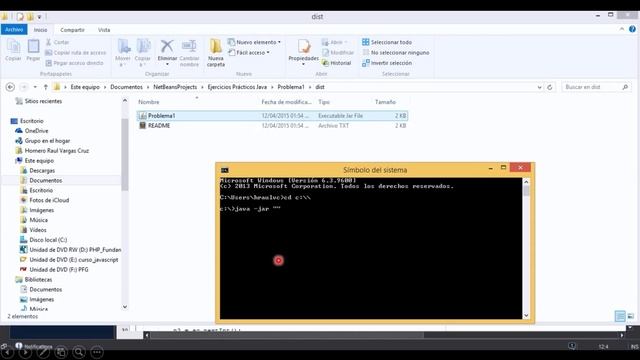Switch to the Inicio tab
This screenshot has height=360, width=640.
pos(40,30)
